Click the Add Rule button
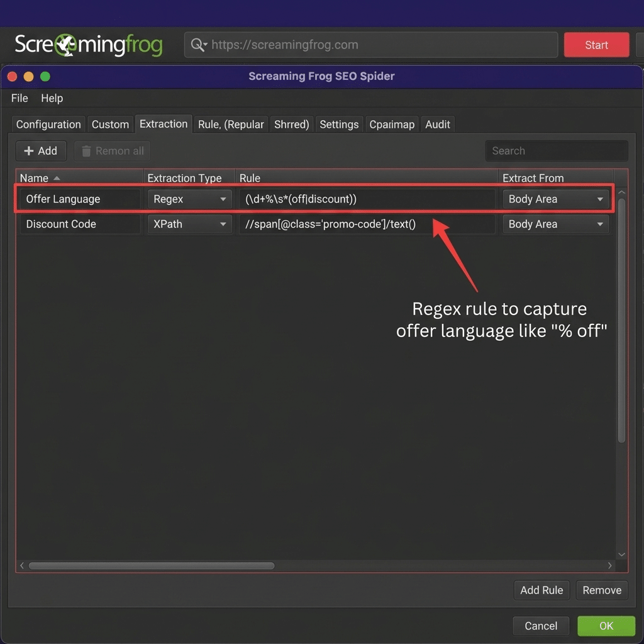644x644 pixels. click(541, 590)
